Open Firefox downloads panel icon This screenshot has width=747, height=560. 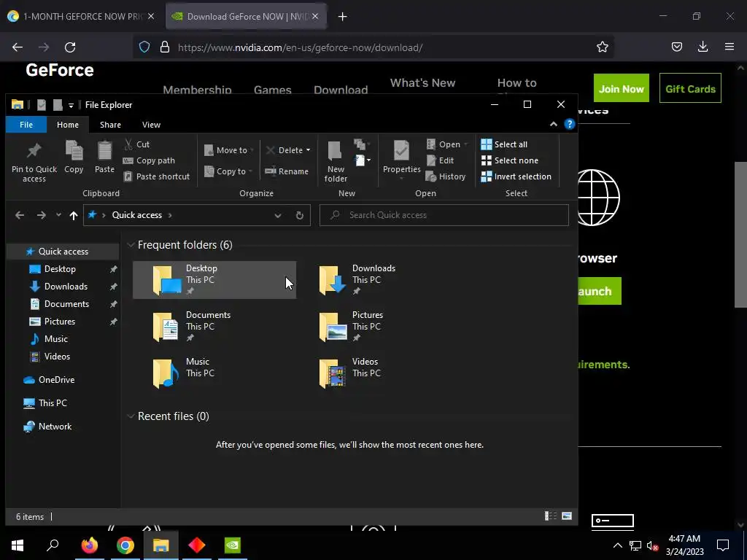(x=703, y=47)
